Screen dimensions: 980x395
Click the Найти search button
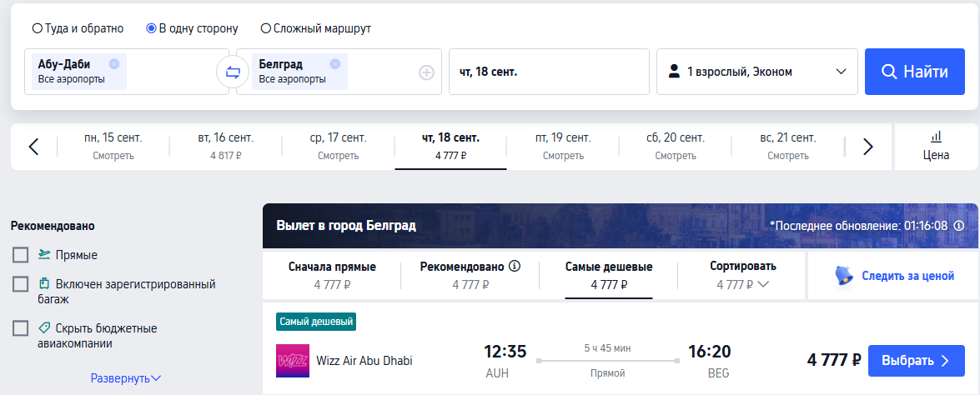point(915,72)
